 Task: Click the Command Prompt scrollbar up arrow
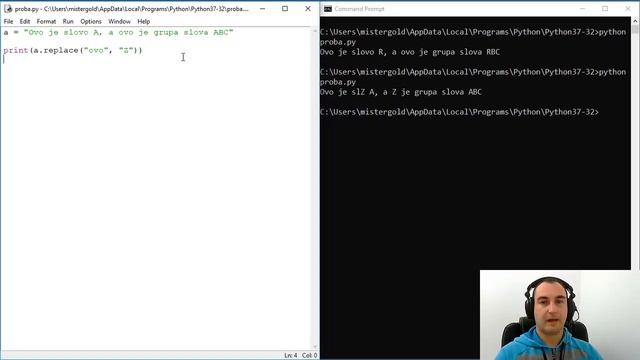pyautogui.click(x=635, y=20)
